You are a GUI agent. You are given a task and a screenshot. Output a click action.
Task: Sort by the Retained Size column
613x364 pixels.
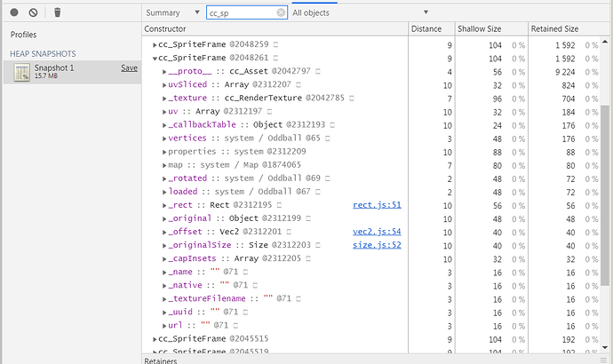click(x=556, y=29)
